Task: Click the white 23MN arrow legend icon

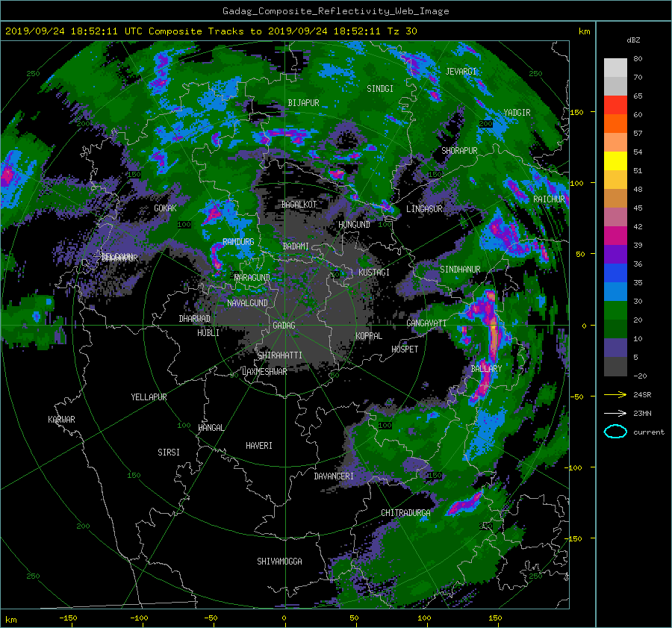Action: (x=615, y=413)
